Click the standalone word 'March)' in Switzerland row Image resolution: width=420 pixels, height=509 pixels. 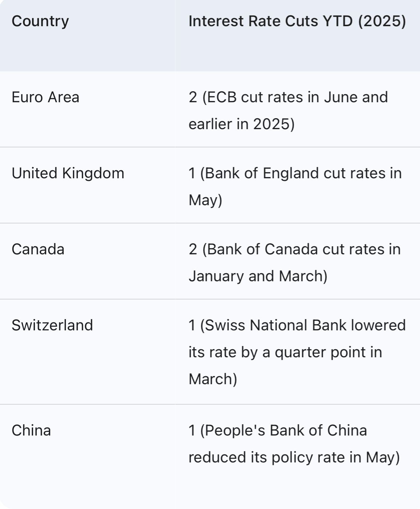(213, 379)
